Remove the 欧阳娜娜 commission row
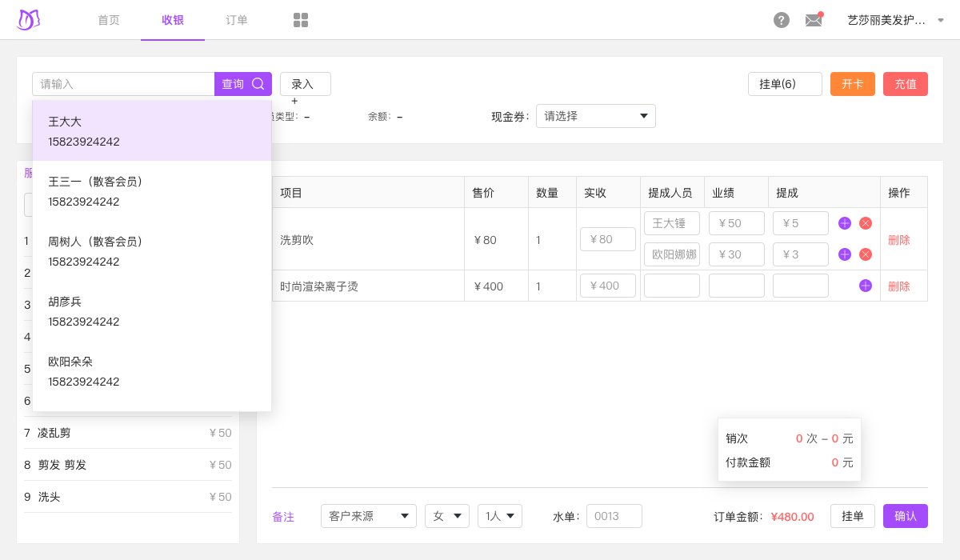 coord(865,254)
